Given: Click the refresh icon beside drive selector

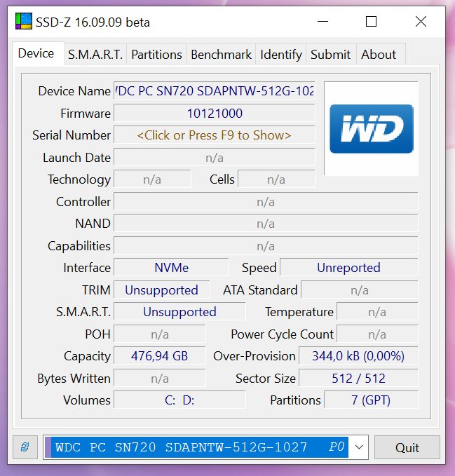Looking at the screenshot, I should tap(25, 447).
